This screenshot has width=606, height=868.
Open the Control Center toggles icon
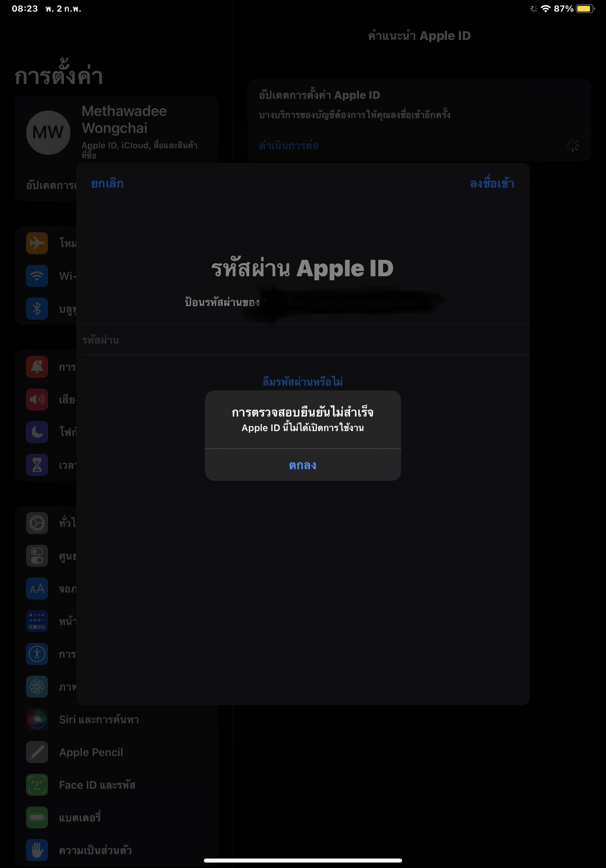[37, 556]
